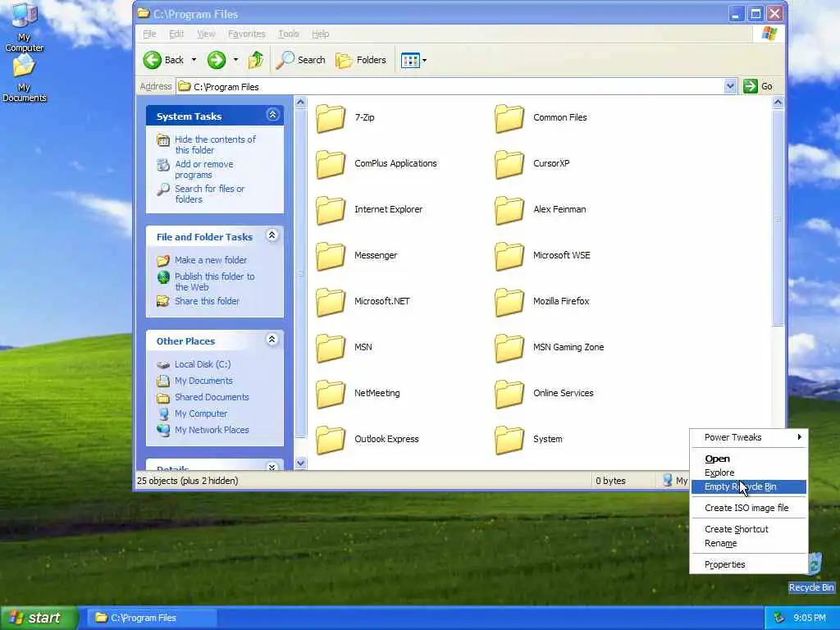Choose Create Shortcut in context menu

(x=748, y=529)
